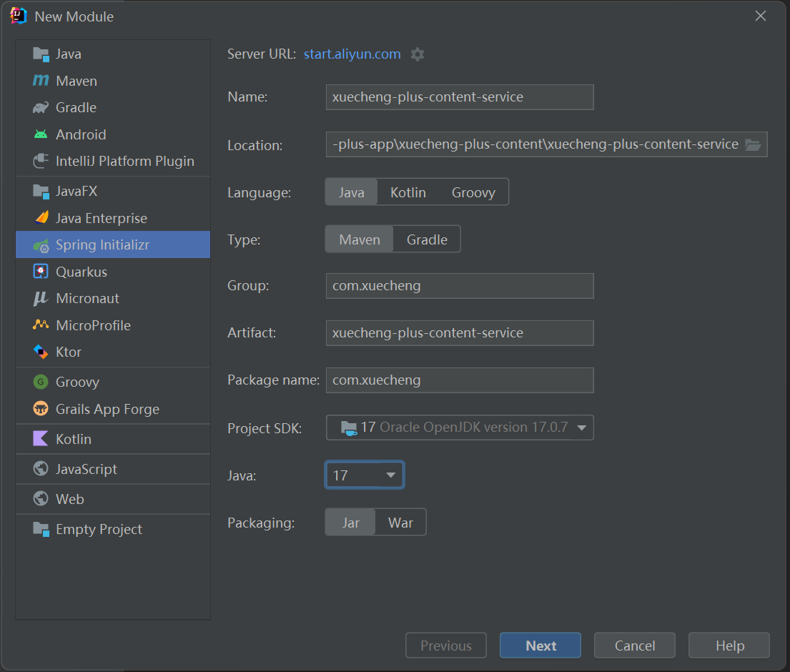Click the Next button
The width and height of the screenshot is (790, 672).
point(540,646)
